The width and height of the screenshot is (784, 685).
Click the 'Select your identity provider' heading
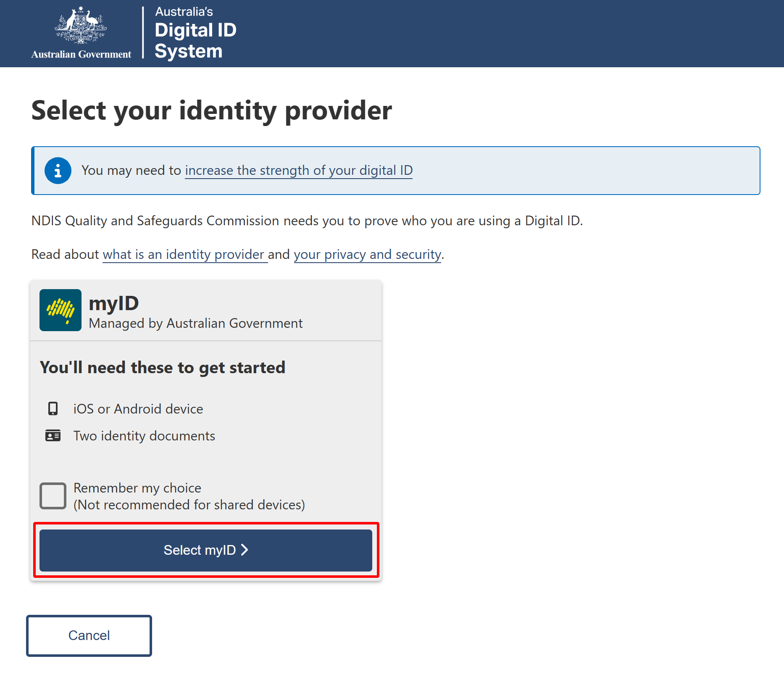[x=212, y=111]
